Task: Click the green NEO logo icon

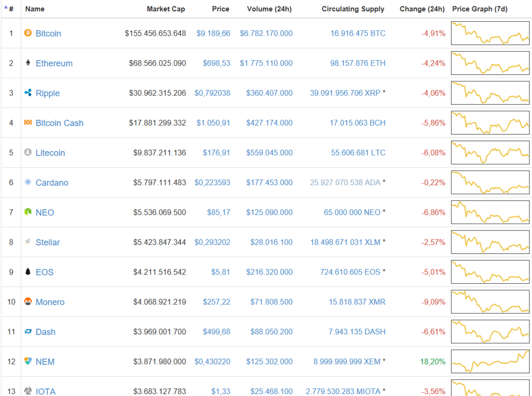Action: pyautogui.click(x=28, y=212)
